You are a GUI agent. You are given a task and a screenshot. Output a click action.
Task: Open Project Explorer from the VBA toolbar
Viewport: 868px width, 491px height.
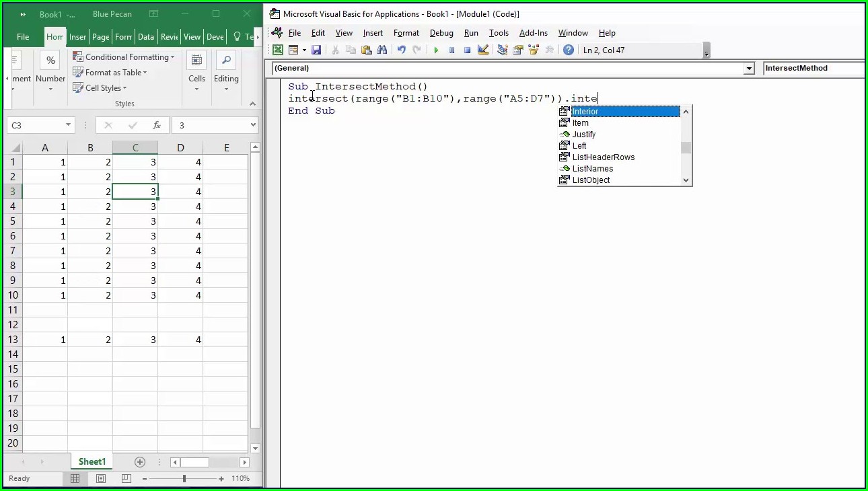click(502, 50)
